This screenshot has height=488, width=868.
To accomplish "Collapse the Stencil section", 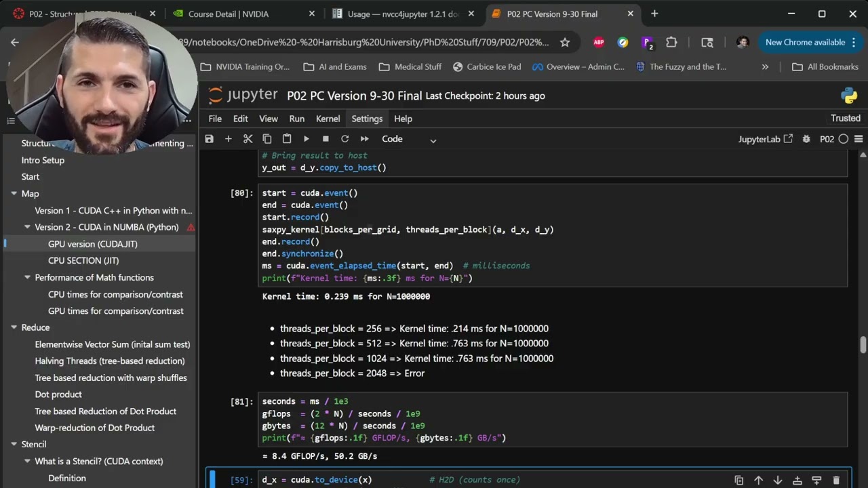I will tap(14, 445).
